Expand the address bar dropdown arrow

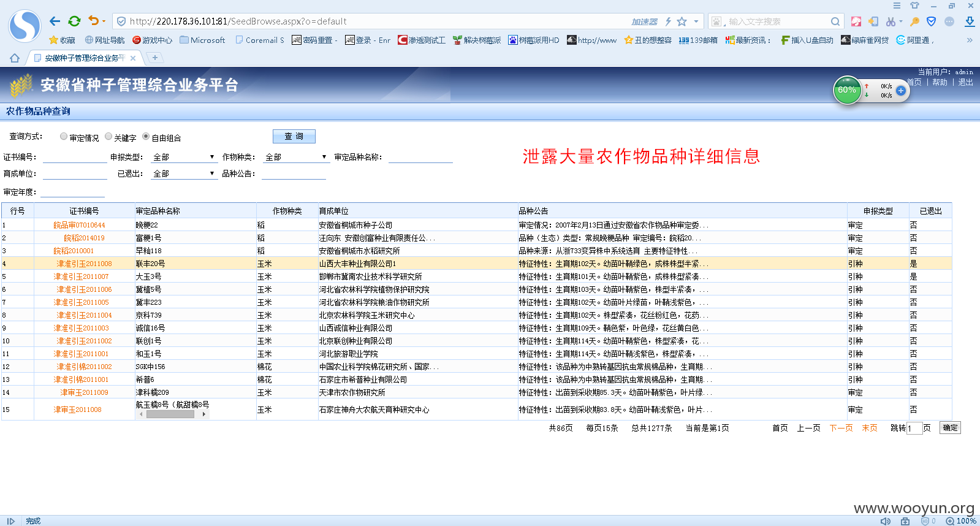click(696, 21)
